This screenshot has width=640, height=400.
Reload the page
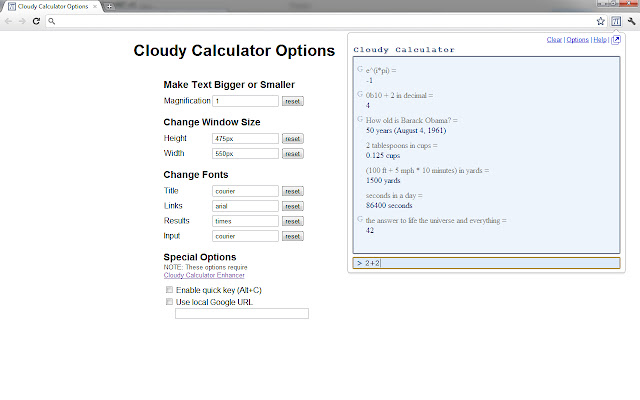coord(36,20)
